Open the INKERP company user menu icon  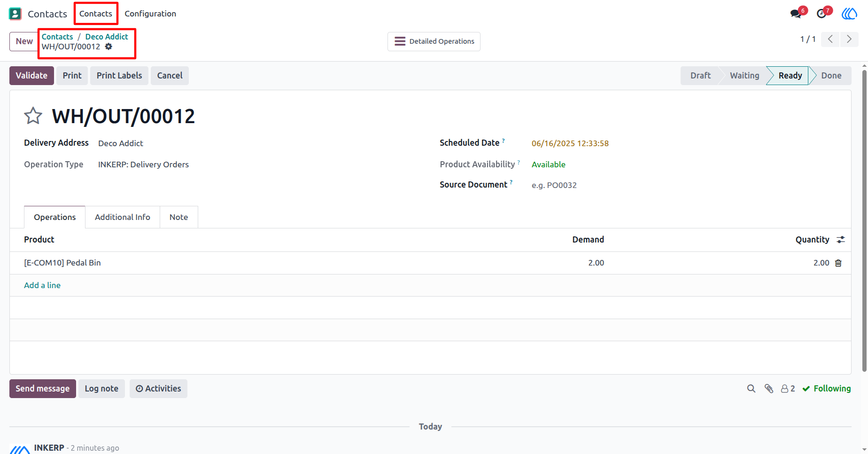(x=849, y=14)
